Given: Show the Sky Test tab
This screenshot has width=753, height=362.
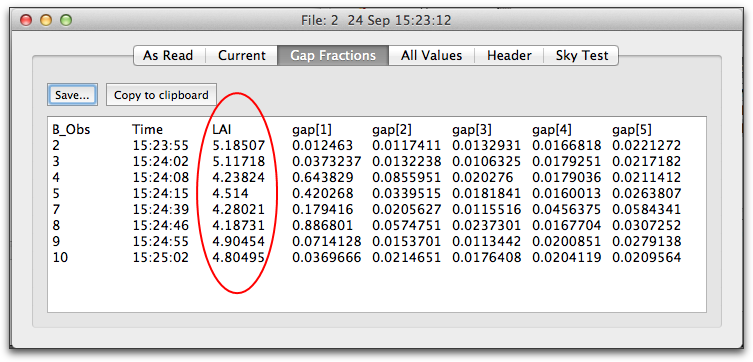Looking at the screenshot, I should coord(582,56).
